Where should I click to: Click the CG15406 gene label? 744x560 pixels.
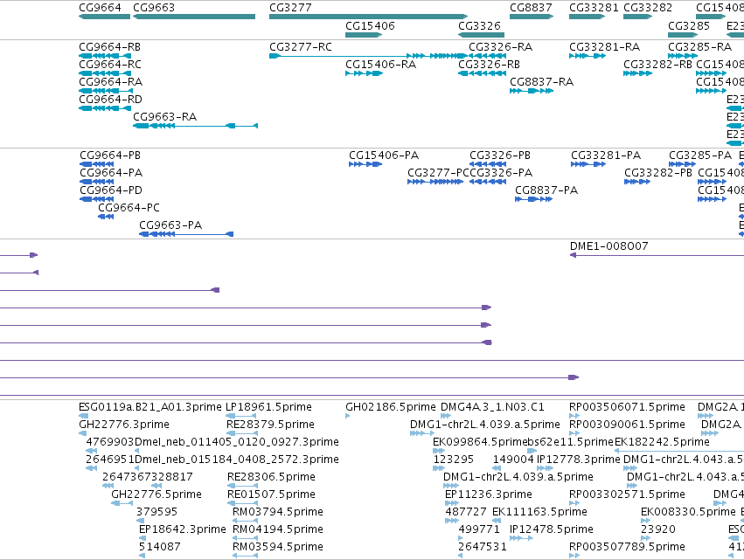click(370, 25)
